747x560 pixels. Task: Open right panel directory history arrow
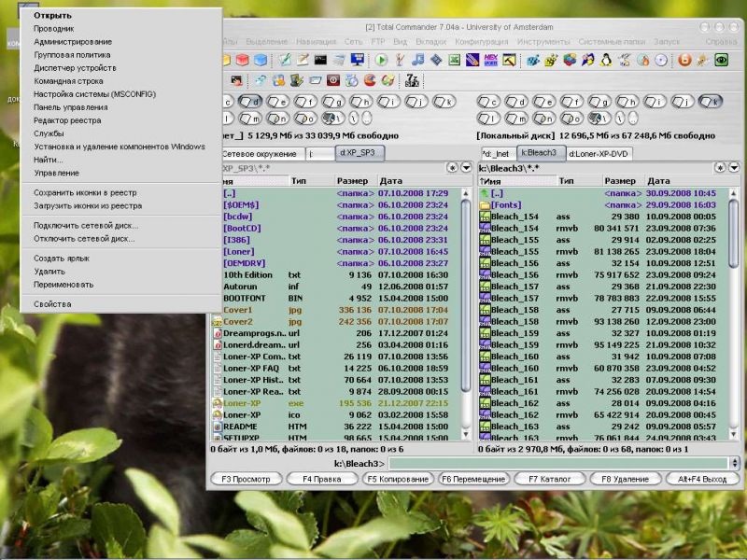[x=733, y=167]
